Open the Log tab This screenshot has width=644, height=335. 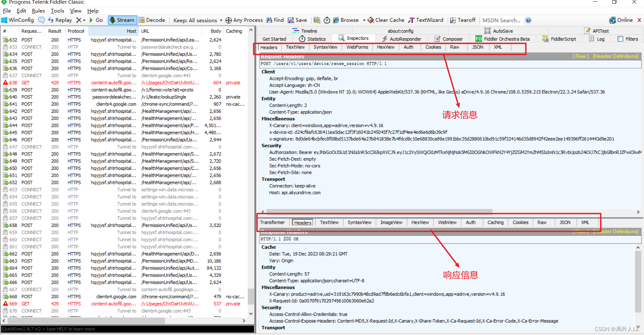[597, 39]
